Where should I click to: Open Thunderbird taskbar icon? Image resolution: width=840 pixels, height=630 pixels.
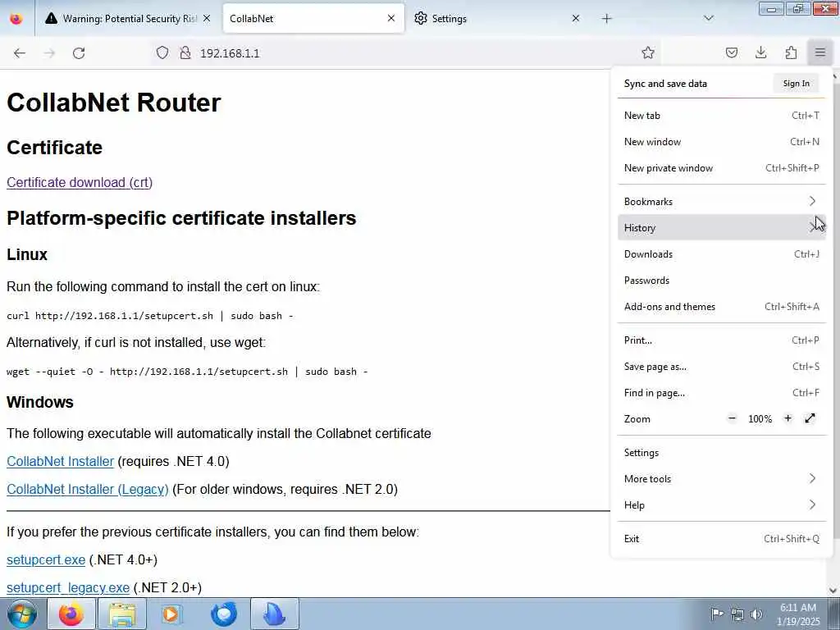[223, 614]
